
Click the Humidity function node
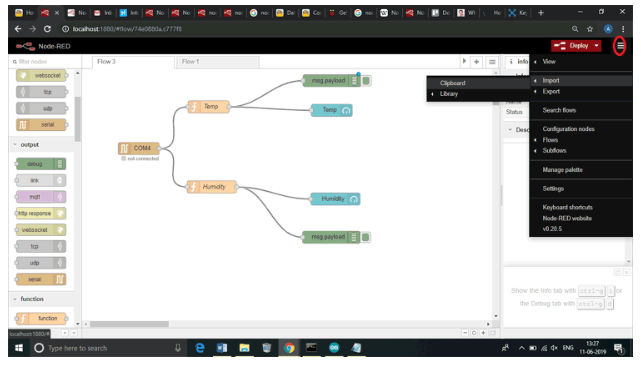212,187
